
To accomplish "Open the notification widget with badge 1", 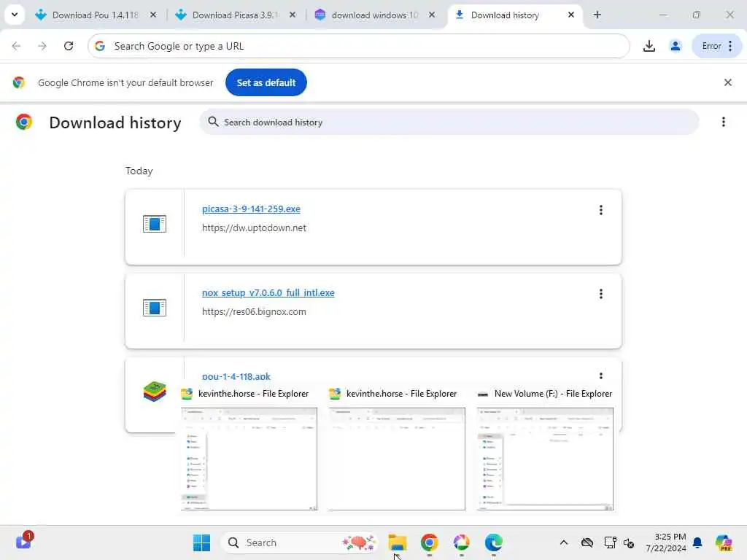I will (24, 542).
